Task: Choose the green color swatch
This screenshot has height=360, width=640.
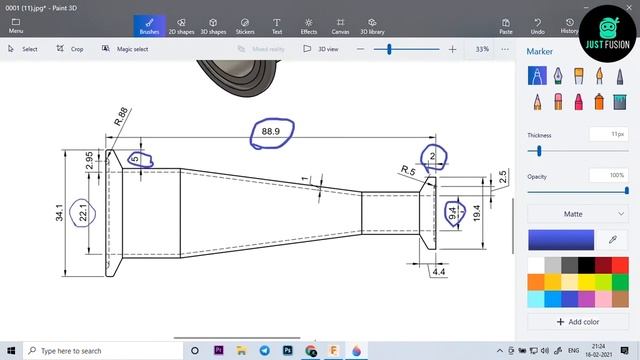Action: point(620,282)
